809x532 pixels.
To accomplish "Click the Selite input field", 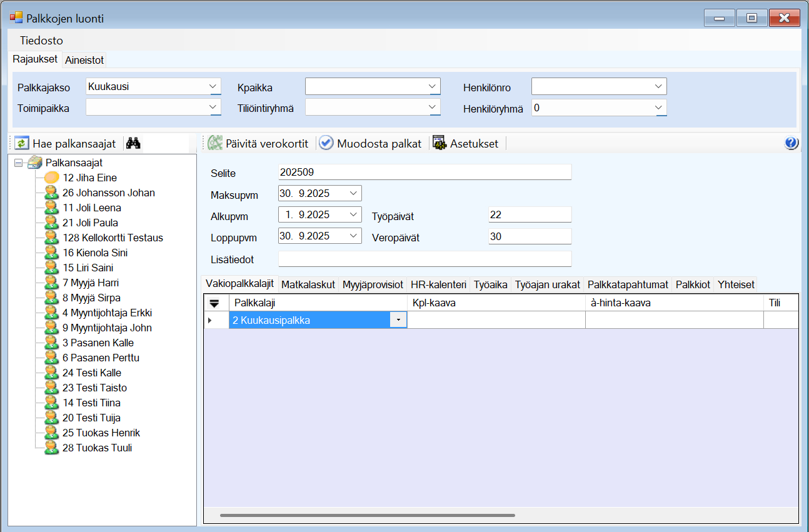I will tap(425, 172).
